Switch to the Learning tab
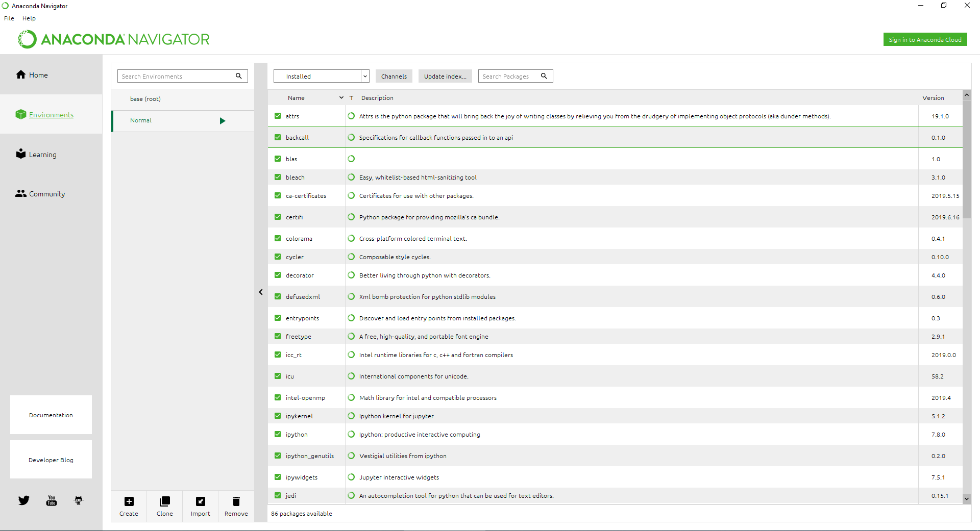This screenshot has height=531, width=980. tap(51, 154)
